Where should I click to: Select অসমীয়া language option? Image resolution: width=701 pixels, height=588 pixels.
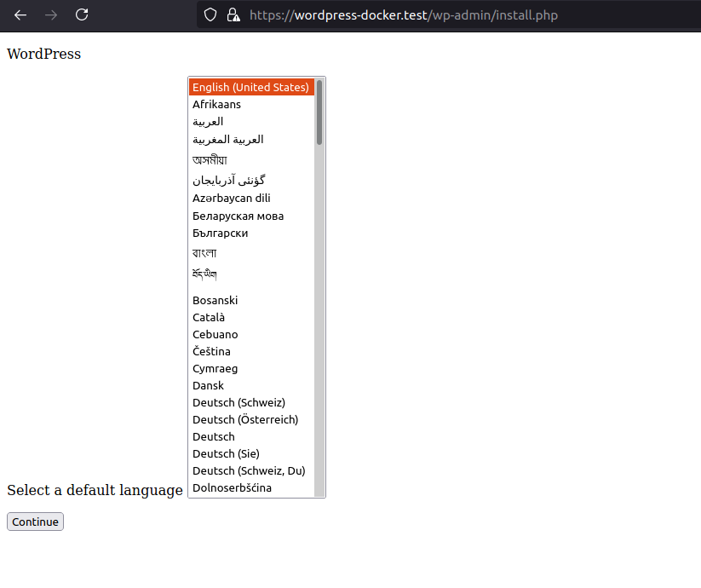click(252, 159)
